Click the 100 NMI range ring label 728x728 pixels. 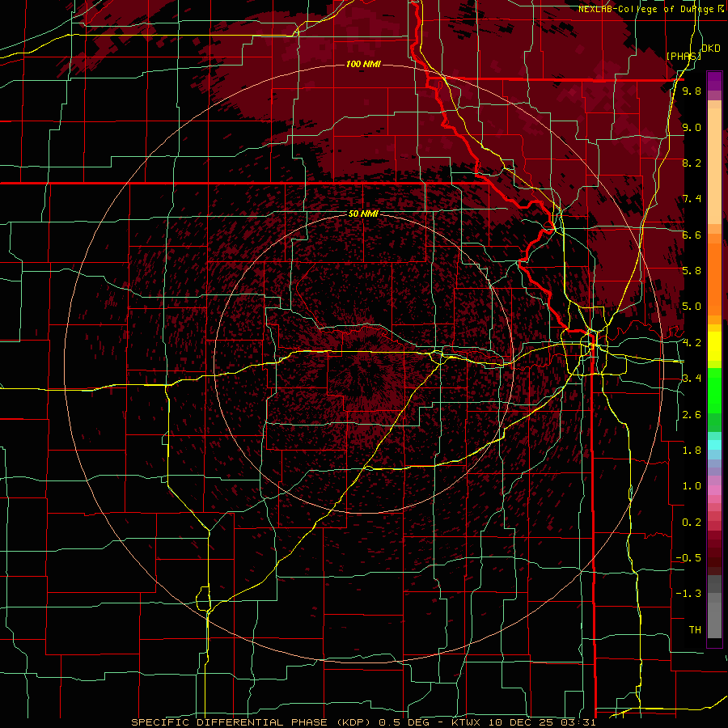(363, 64)
